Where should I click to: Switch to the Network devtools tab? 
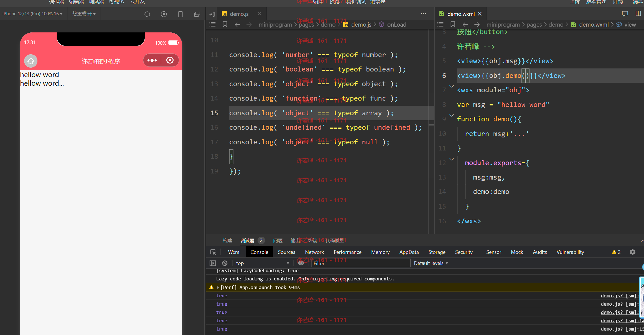(314, 252)
